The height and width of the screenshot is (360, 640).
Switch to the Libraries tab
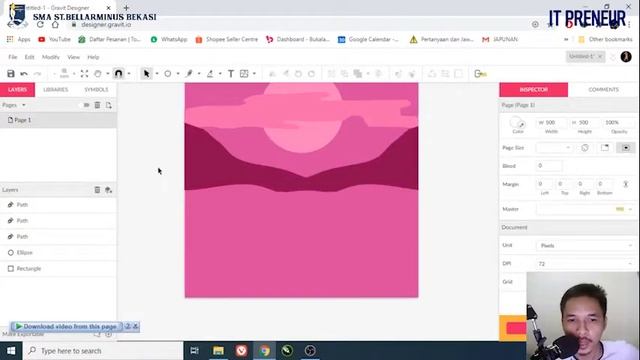(56, 90)
